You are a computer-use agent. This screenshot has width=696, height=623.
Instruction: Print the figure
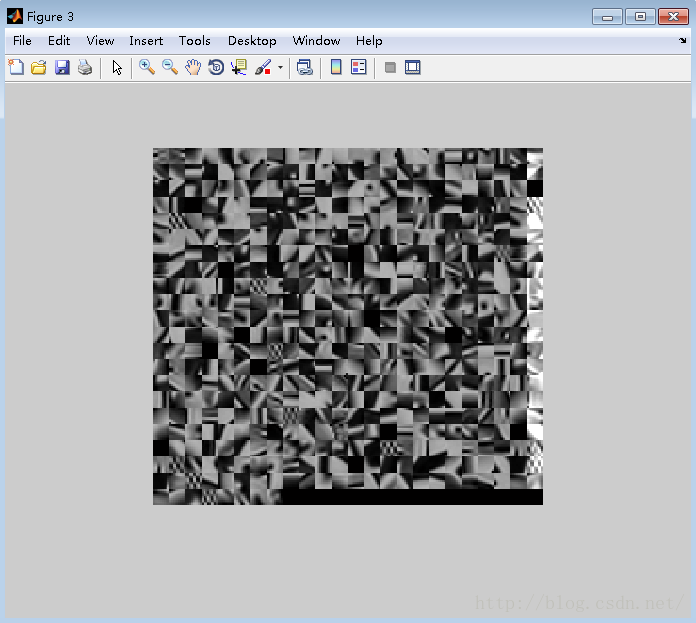(85, 67)
